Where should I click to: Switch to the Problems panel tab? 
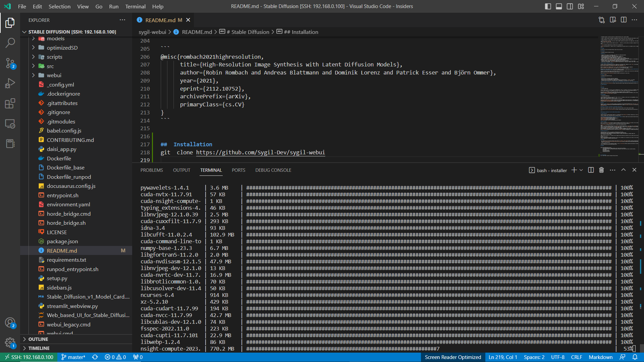tap(152, 170)
